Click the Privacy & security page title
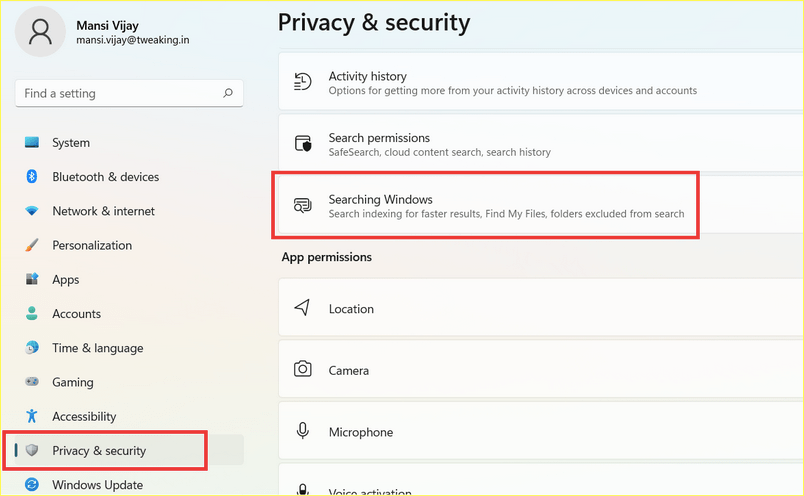The image size is (804, 496). (x=374, y=23)
